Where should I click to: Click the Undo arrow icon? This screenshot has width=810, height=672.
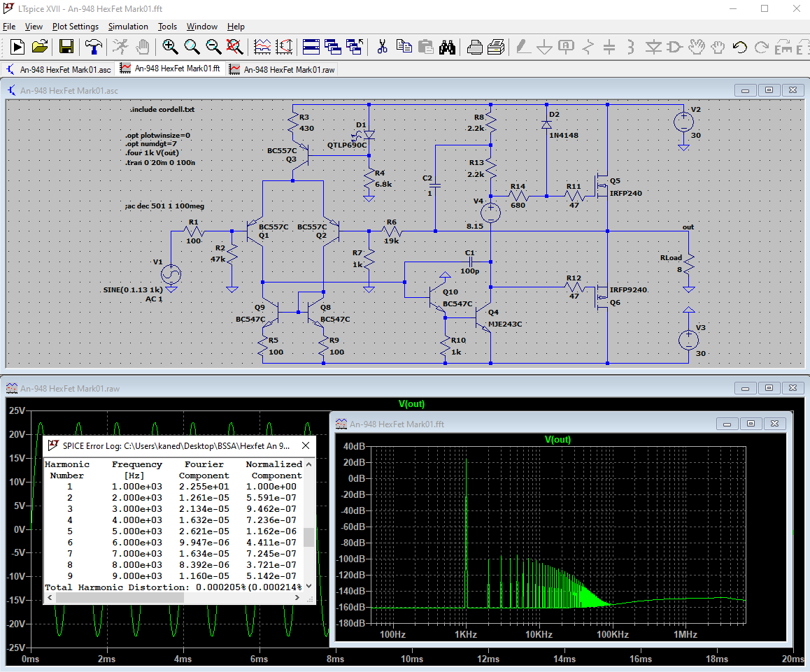click(739, 47)
